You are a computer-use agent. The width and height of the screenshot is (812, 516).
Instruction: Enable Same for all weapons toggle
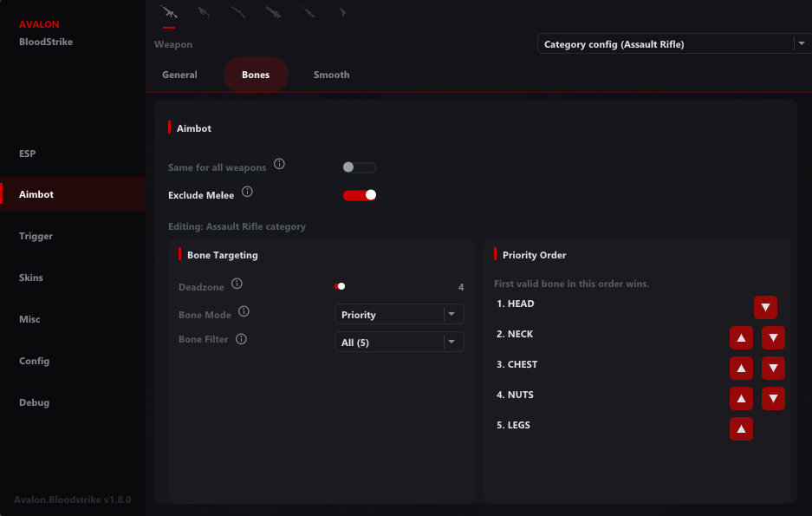360,167
